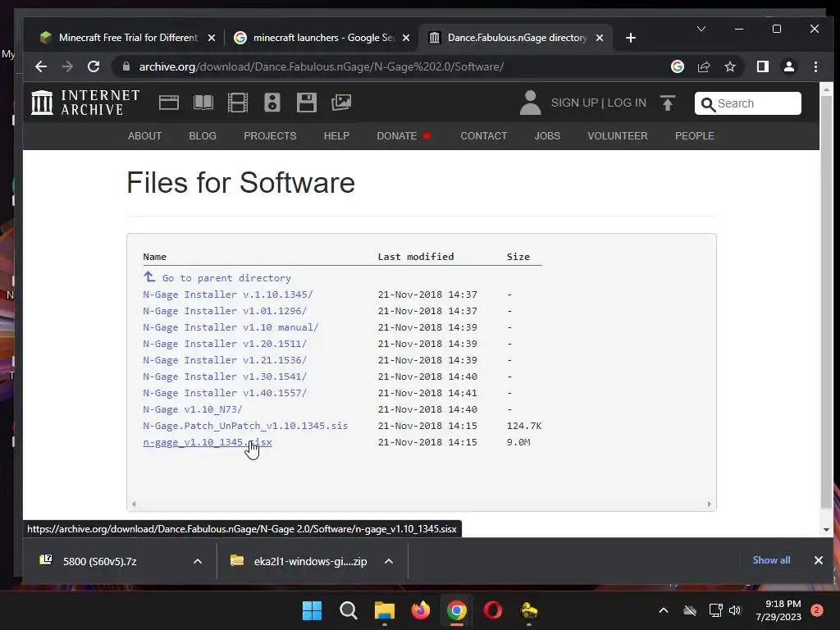This screenshot has width=840, height=630.
Task: Close the Dance.Fabulous.nGage directory tab
Action: [600, 38]
